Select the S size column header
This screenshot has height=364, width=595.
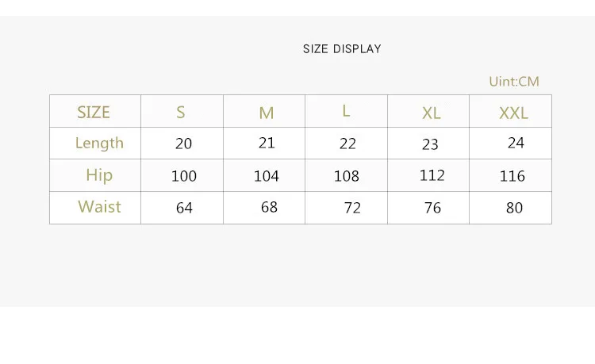tap(181, 113)
